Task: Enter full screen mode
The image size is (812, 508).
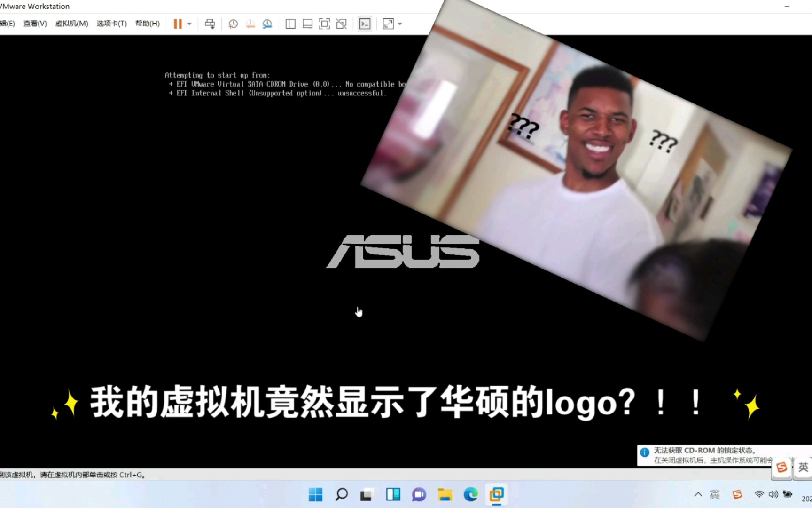Action: point(324,24)
